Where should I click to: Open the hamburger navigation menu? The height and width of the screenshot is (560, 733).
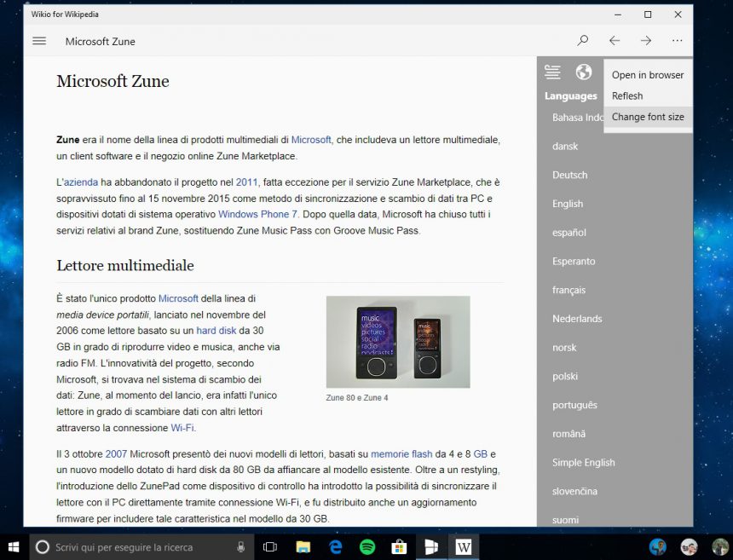[39, 40]
